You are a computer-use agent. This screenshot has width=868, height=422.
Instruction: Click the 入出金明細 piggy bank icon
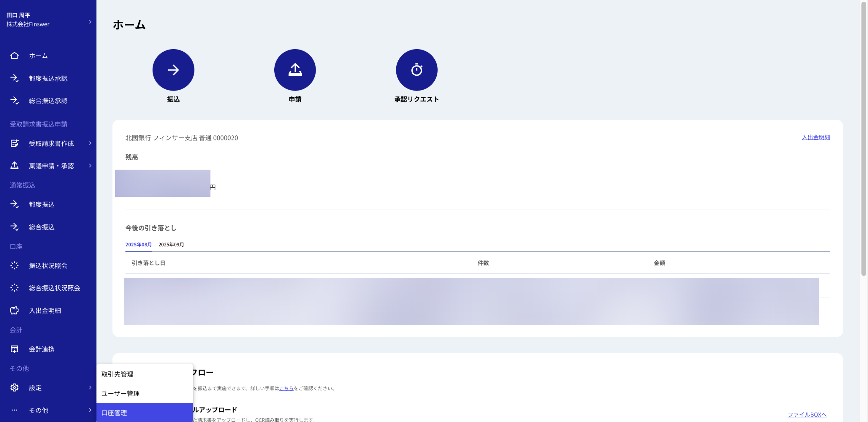tap(14, 310)
